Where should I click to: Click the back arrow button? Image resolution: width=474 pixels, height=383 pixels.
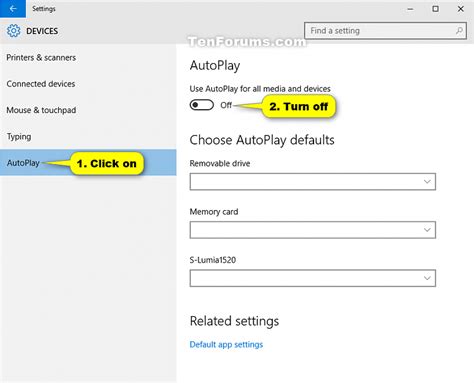[13, 9]
